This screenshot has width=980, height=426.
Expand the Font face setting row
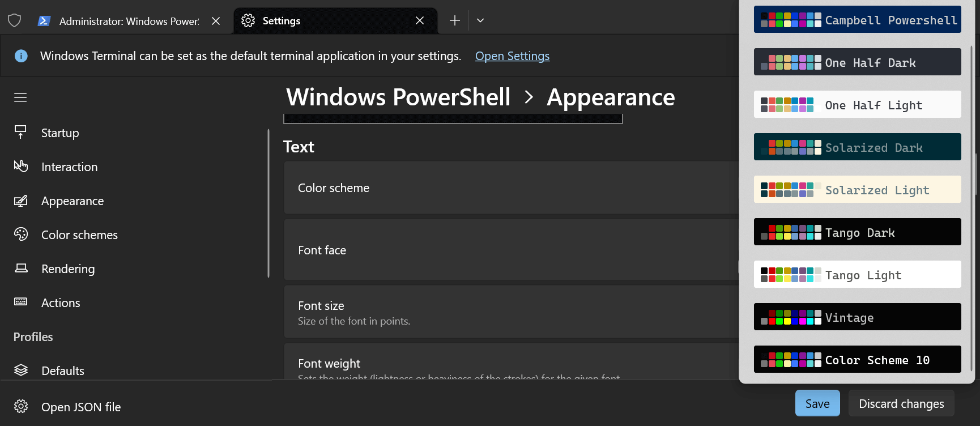click(x=511, y=250)
